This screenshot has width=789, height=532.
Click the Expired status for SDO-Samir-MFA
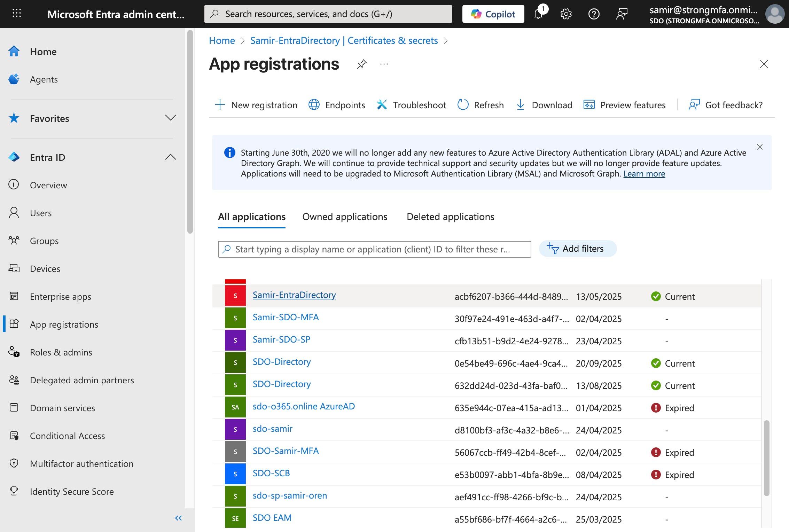(x=672, y=452)
